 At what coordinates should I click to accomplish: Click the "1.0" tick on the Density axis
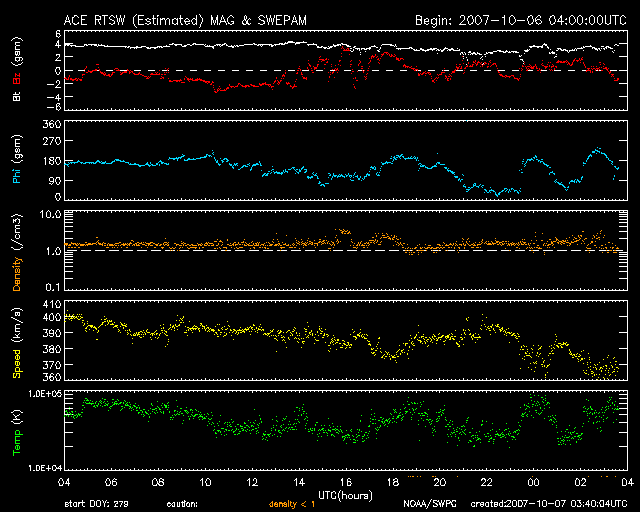click(x=53, y=251)
